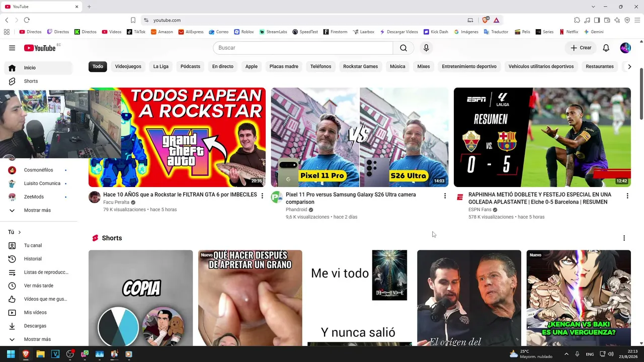Show hidden system tray icons
Image resolution: width=644 pixels, height=362 pixels.
(x=567, y=354)
